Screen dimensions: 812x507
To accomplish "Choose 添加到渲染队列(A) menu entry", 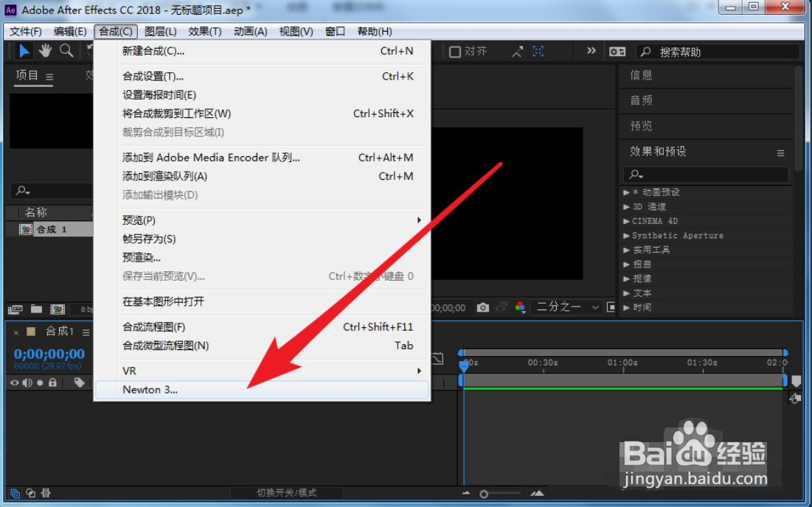I will tap(263, 176).
